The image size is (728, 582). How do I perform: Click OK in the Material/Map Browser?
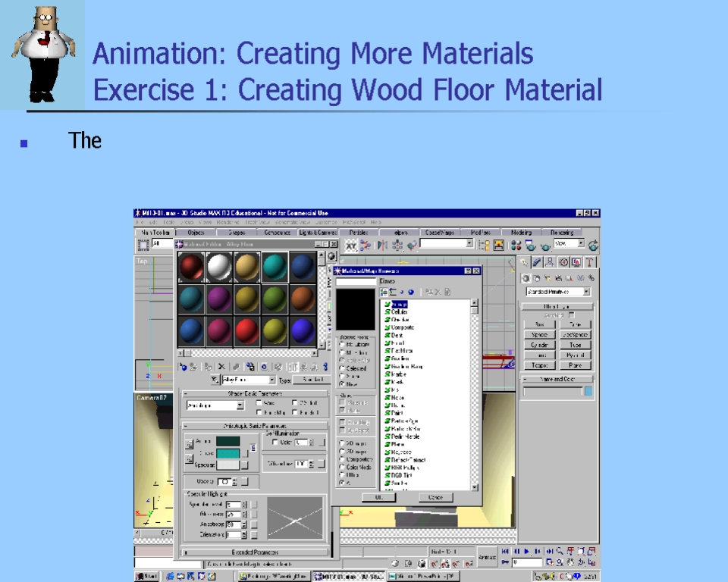(379, 498)
